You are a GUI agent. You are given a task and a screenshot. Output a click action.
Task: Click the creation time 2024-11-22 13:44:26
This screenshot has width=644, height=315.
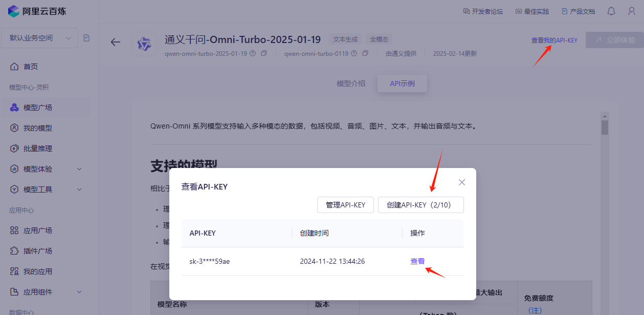[x=332, y=261]
